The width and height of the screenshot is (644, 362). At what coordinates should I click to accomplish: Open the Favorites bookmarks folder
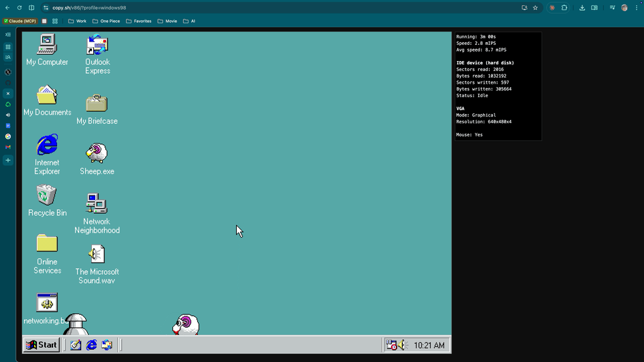tap(139, 21)
